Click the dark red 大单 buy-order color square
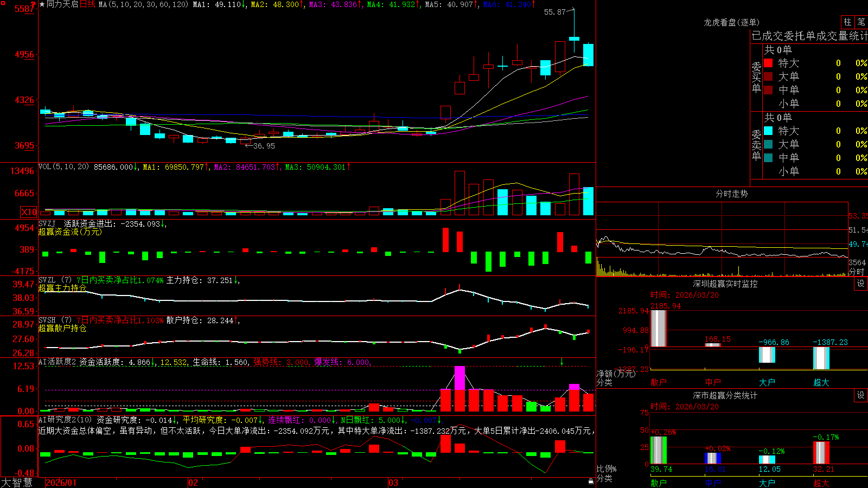868x488 pixels. coord(768,76)
